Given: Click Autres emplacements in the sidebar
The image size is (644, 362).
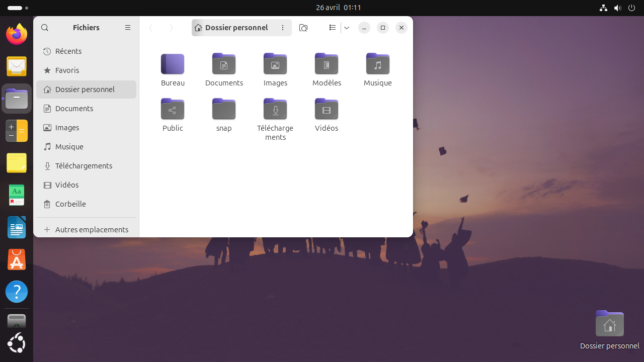Looking at the screenshot, I should (92, 230).
